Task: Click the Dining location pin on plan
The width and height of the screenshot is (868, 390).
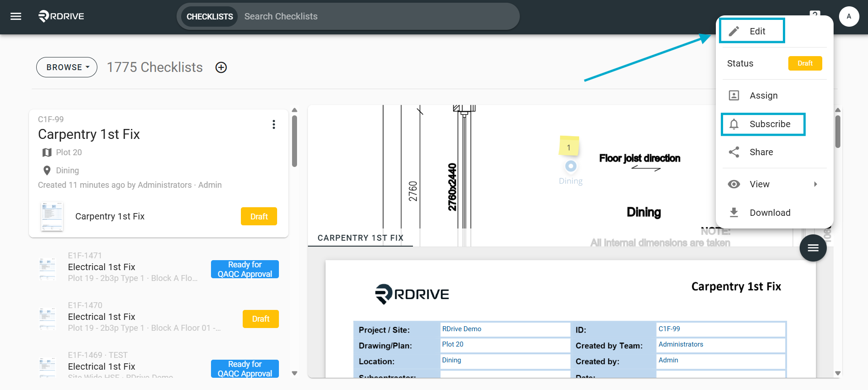Action: (x=571, y=166)
